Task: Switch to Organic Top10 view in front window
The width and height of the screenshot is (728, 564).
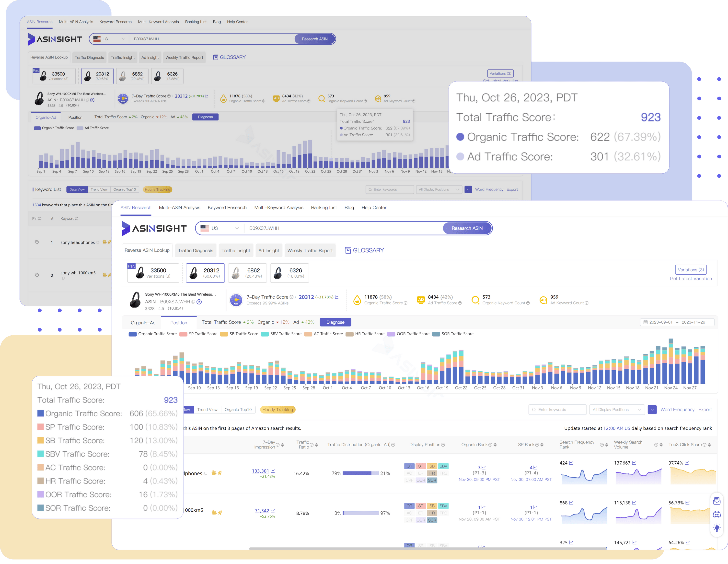Action: tap(238, 410)
